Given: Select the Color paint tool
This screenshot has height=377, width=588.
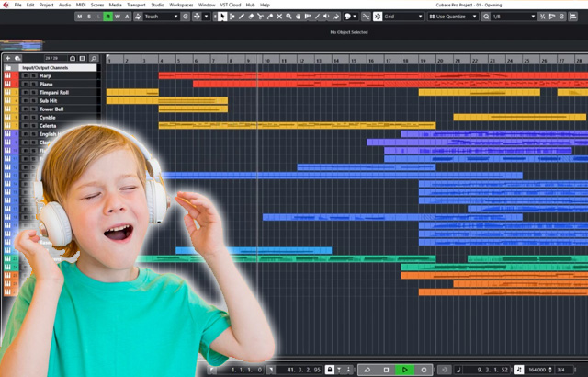Looking at the screenshot, I should pos(336,17).
